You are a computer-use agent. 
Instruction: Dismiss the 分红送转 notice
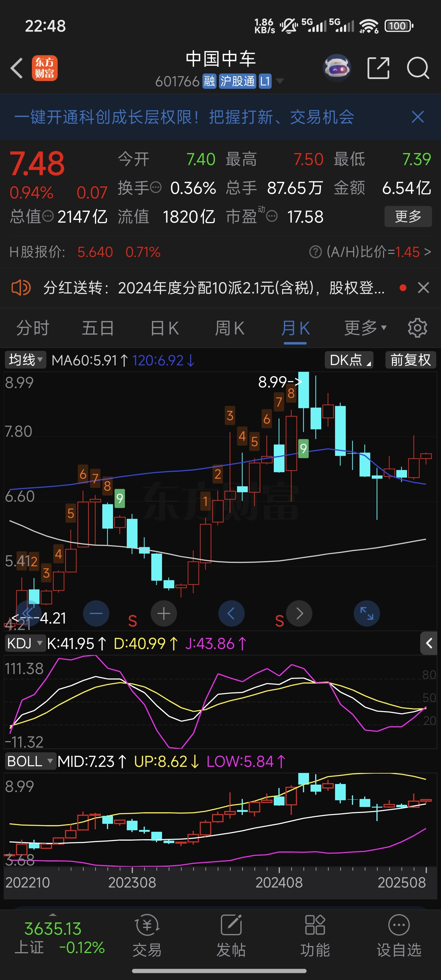423,288
